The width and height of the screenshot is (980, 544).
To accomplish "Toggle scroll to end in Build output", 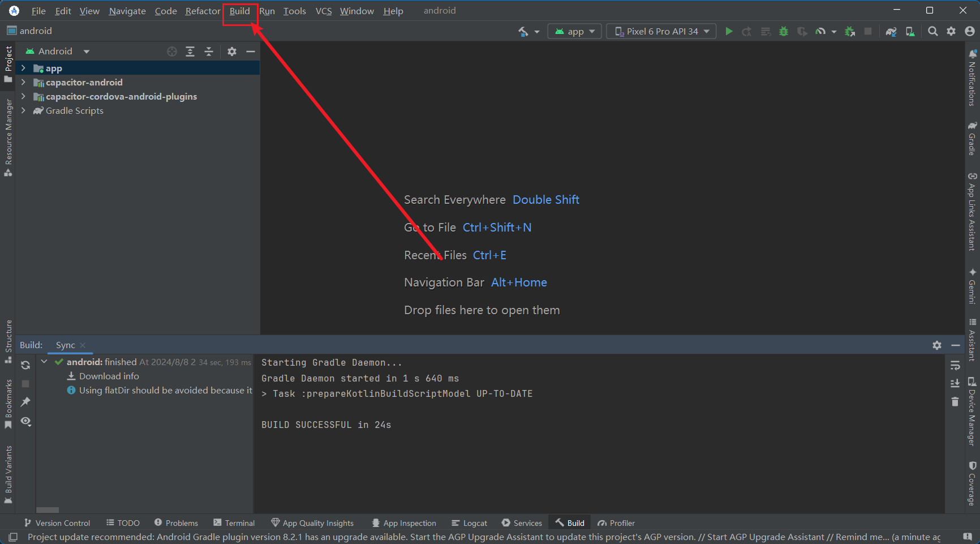I will click(x=955, y=383).
